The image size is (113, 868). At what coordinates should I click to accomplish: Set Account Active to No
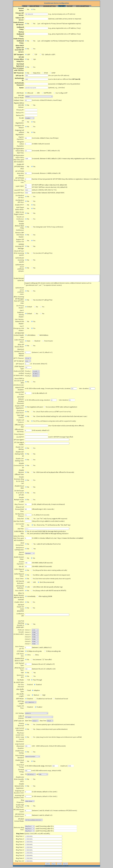(26, 9)
